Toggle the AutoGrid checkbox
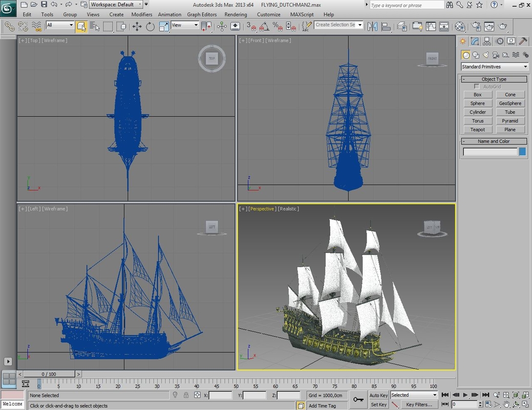Image resolution: width=532 pixels, height=410 pixels. pos(476,86)
